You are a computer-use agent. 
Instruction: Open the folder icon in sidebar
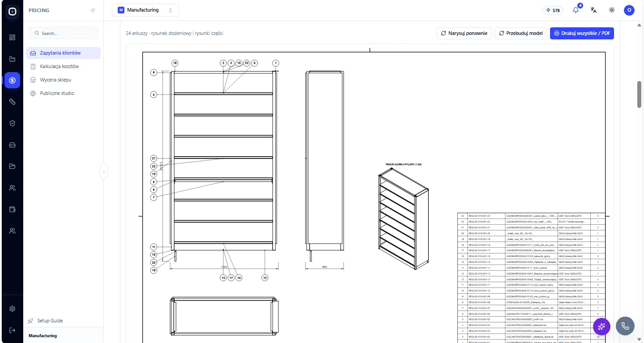click(12, 166)
